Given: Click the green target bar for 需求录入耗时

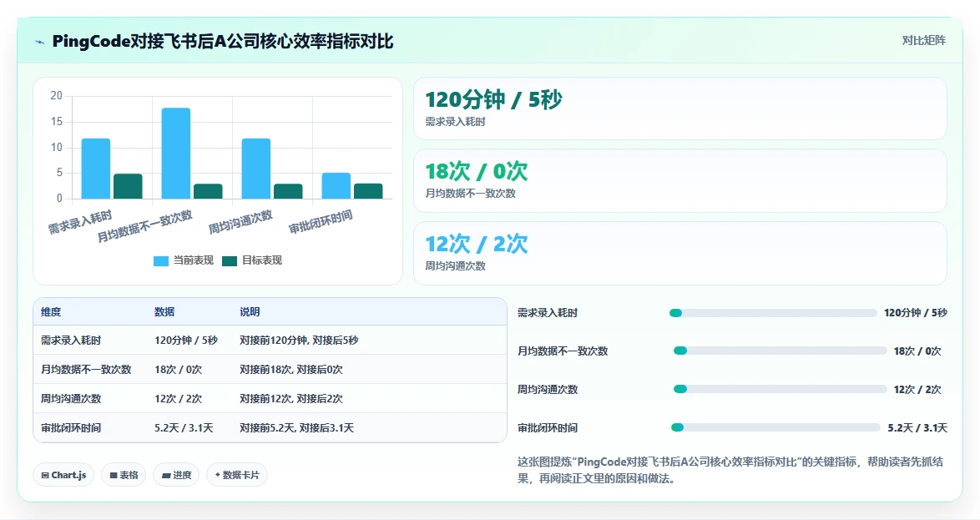Looking at the screenshot, I should (128, 186).
